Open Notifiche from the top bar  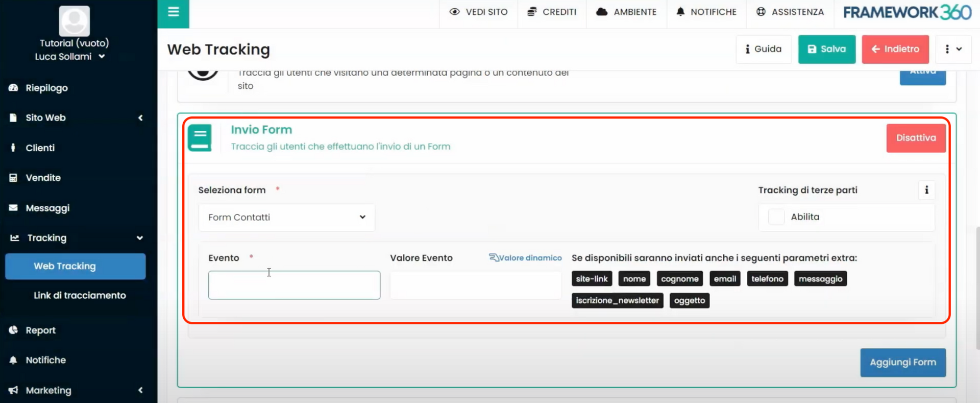(706, 12)
